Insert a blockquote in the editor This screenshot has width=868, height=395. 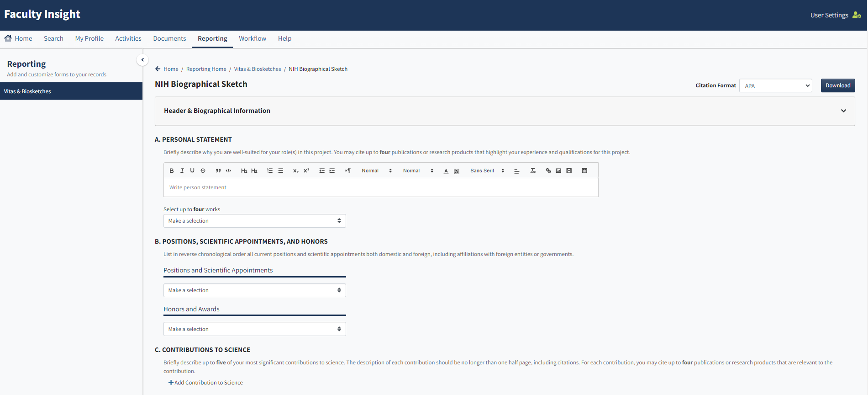(218, 171)
